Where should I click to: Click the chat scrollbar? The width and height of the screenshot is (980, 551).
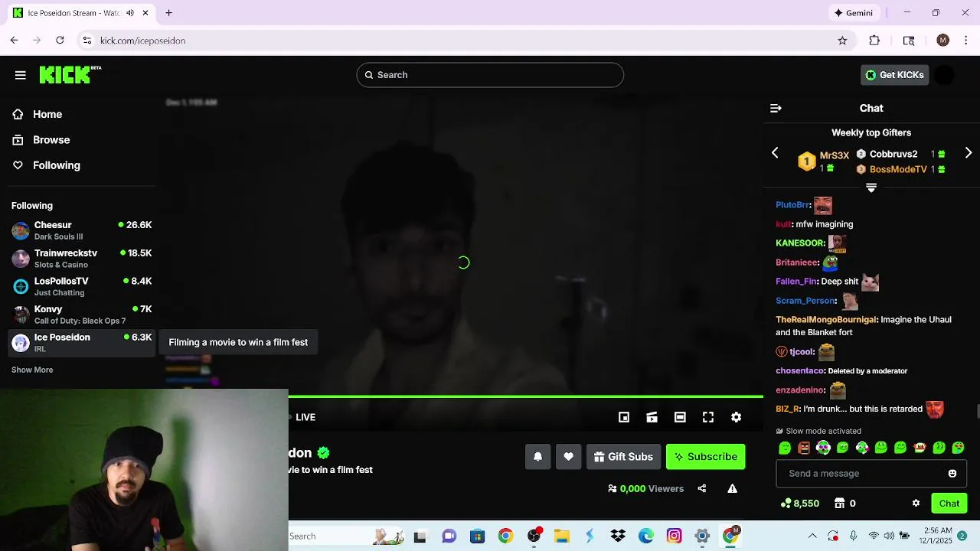(977, 412)
